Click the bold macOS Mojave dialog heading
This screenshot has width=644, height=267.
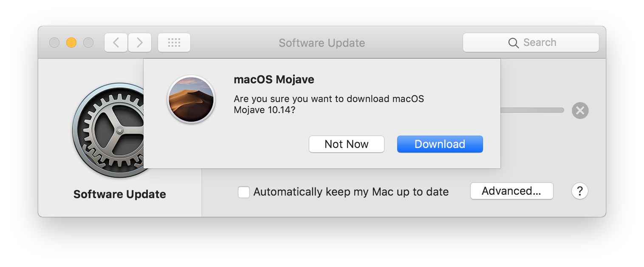click(x=274, y=80)
